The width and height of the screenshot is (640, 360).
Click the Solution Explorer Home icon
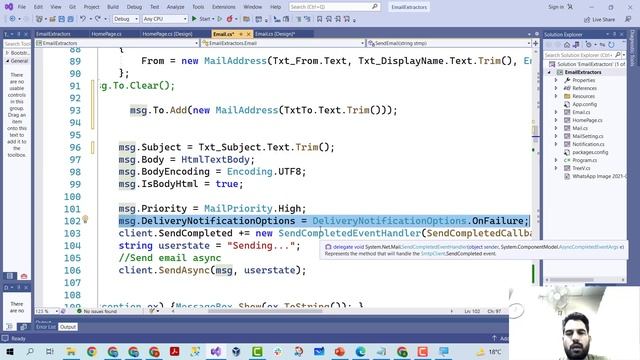567,45
